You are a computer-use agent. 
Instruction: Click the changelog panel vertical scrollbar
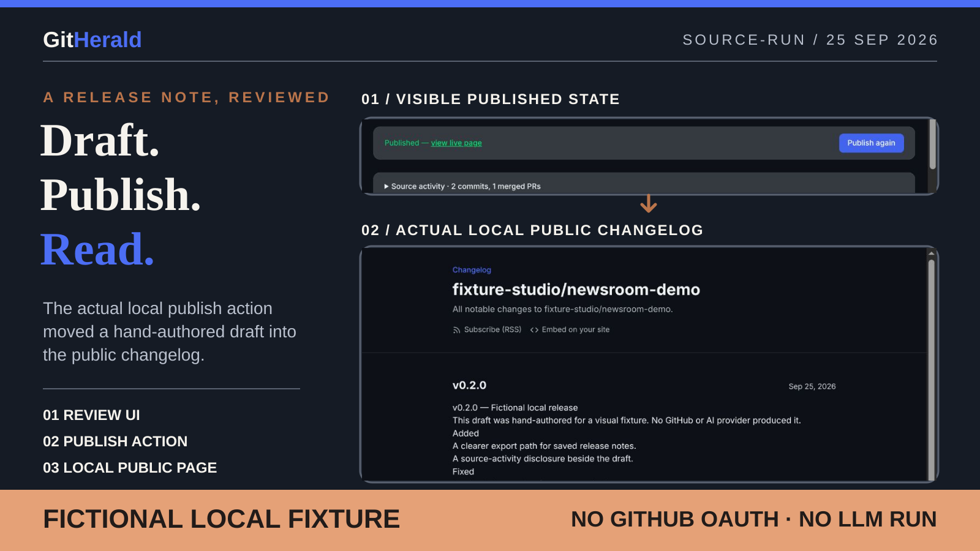coord(931,369)
